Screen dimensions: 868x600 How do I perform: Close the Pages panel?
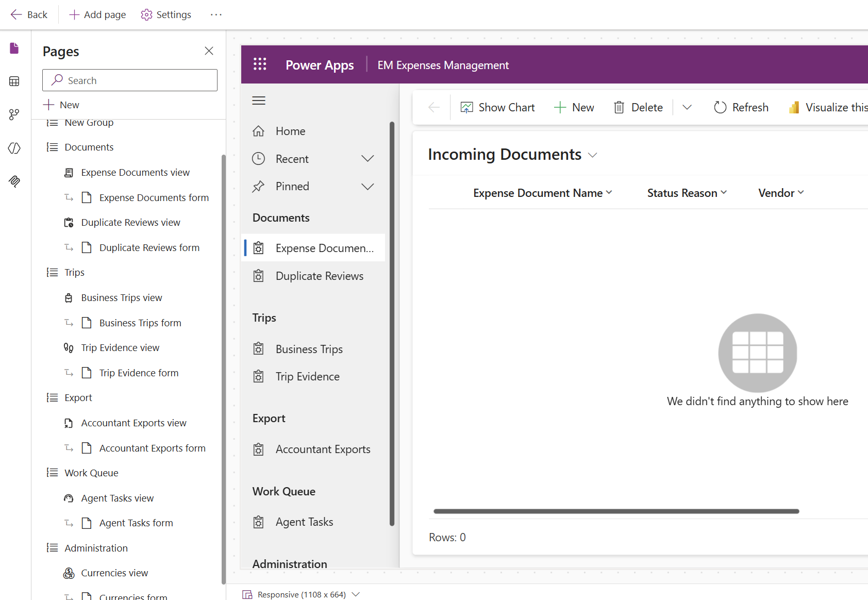(209, 51)
